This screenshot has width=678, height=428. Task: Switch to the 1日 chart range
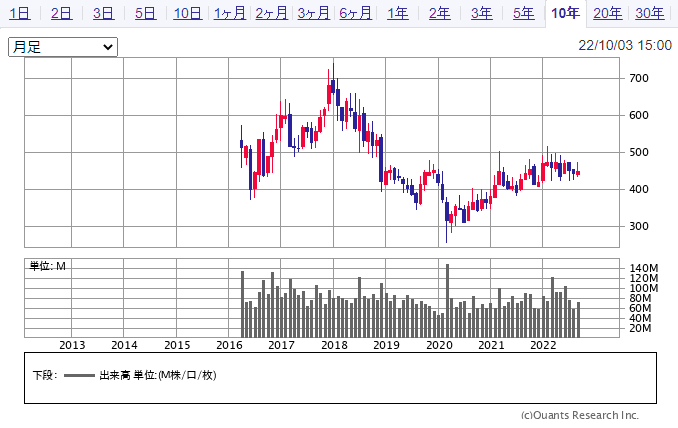tap(19, 13)
